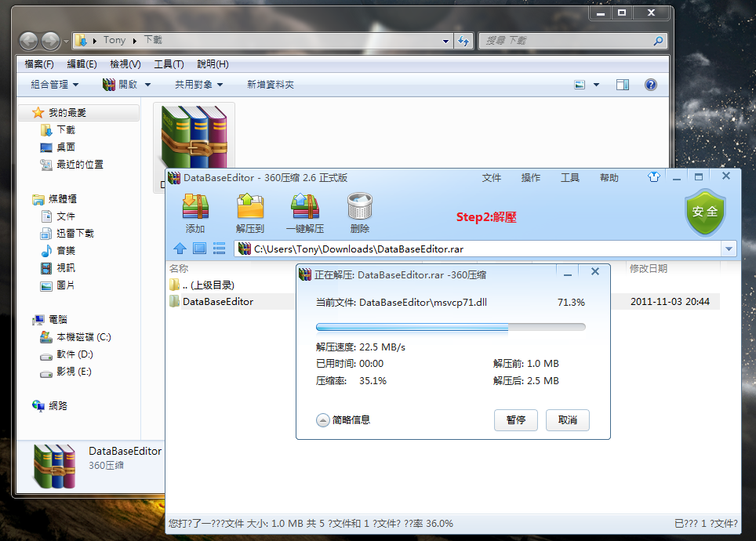This screenshot has height=541, width=756.
Task: Click the search magnifier in Explorer search box
Action: (x=658, y=41)
